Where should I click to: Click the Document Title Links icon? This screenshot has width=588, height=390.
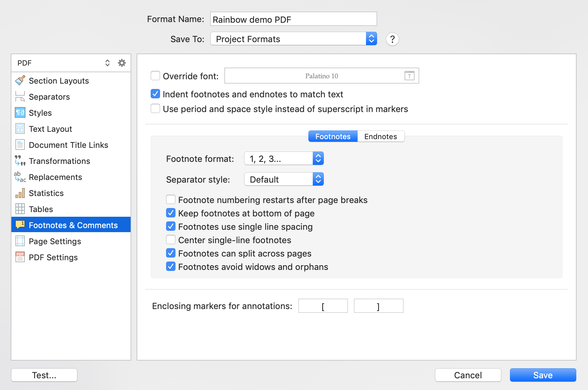coord(20,145)
